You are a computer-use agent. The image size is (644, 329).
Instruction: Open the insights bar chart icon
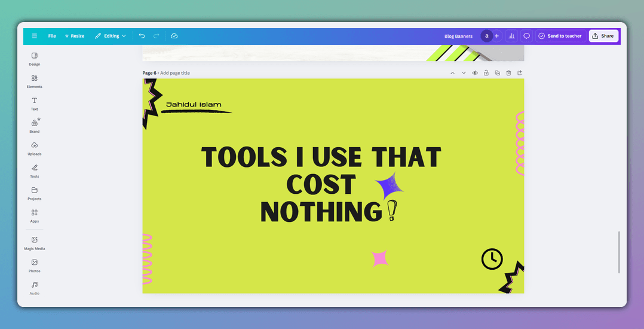(511, 36)
